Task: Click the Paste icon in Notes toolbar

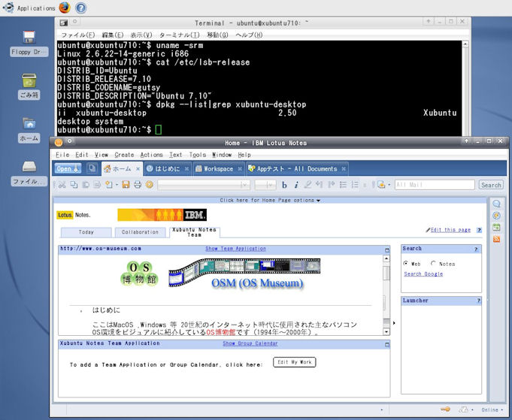Action: point(86,185)
